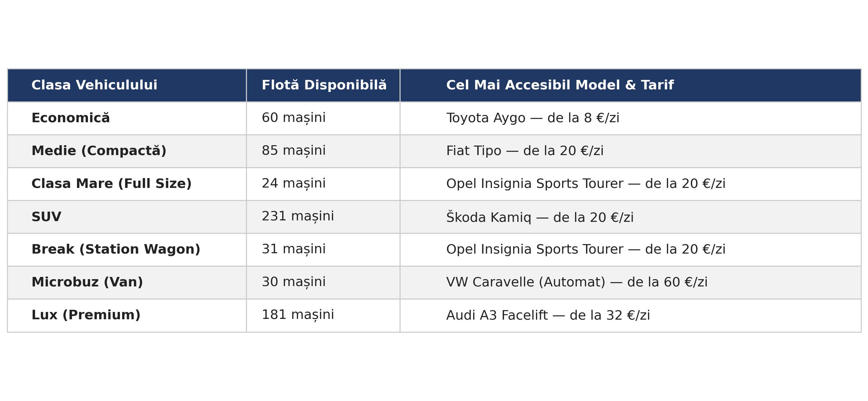Viewport: 868px width, 401px height.
Task: Click the Audi A3 Facelift tariff cell
Action: point(630,315)
